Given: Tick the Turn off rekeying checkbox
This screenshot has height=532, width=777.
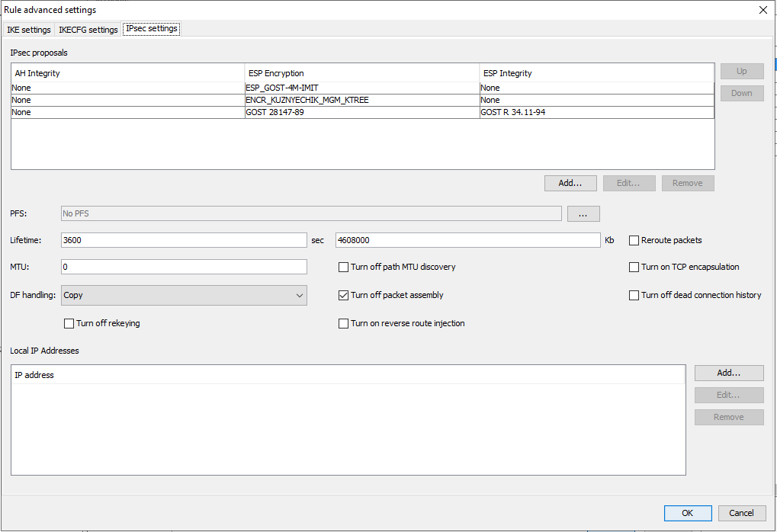Looking at the screenshot, I should (x=69, y=323).
